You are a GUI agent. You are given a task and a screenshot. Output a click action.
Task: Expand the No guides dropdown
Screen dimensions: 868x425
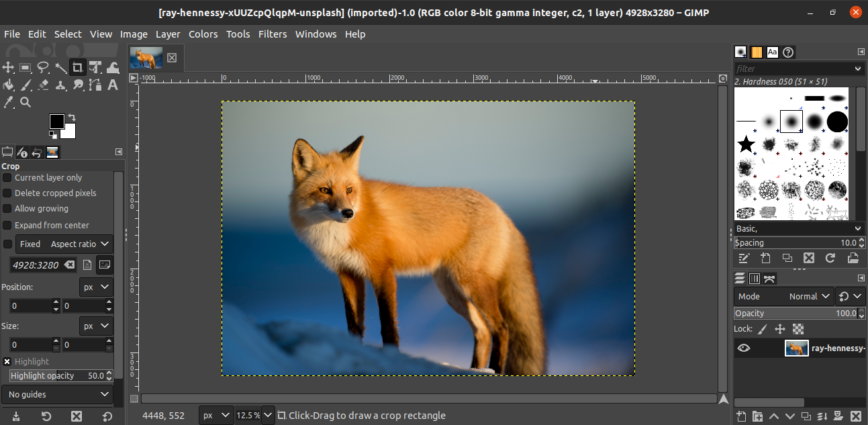click(x=58, y=394)
